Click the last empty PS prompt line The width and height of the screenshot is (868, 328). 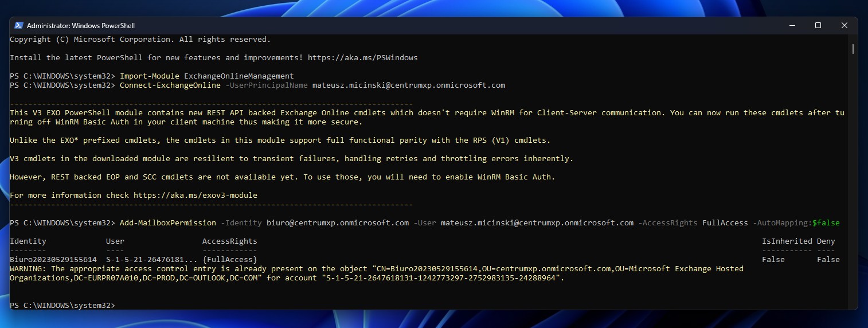click(62, 305)
